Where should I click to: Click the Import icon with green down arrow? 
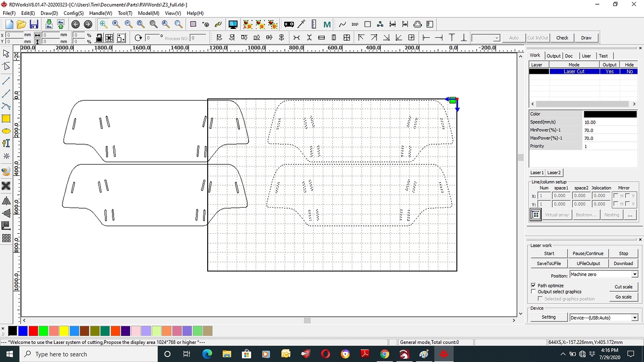point(49,24)
